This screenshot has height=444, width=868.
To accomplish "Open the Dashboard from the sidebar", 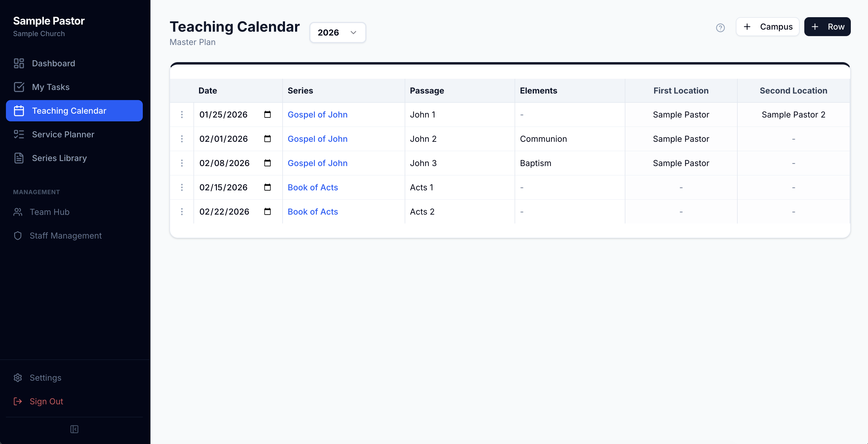I will click(53, 63).
